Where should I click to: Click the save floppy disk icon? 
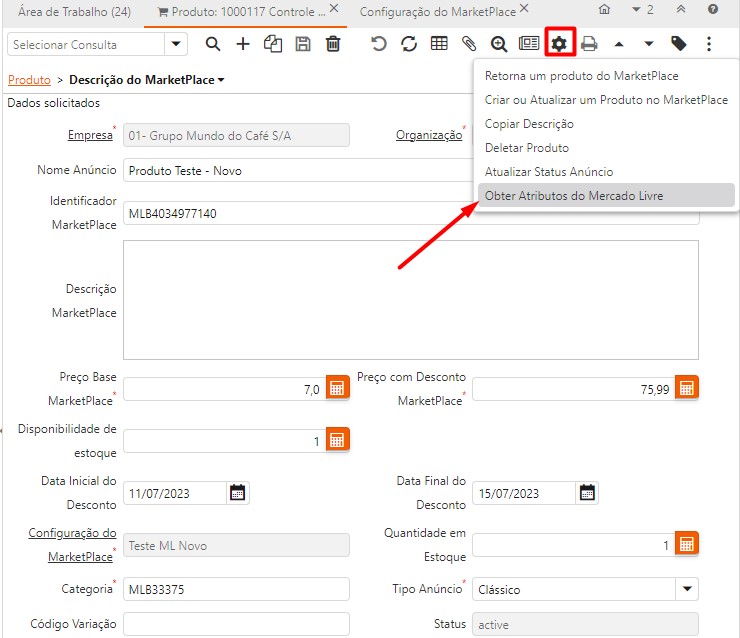(303, 44)
